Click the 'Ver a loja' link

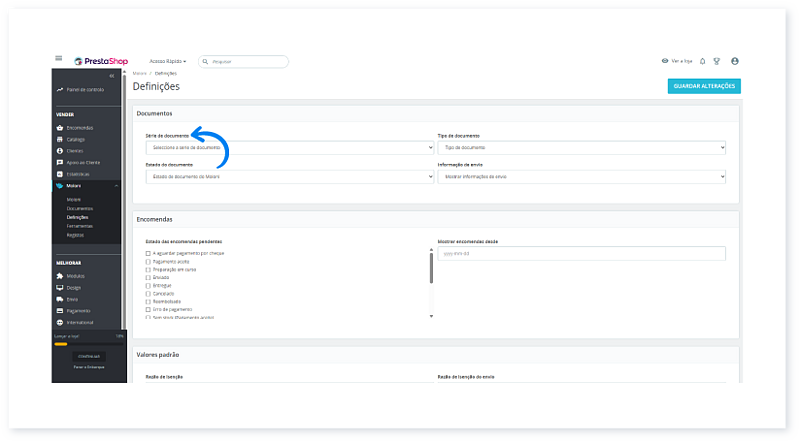[x=677, y=61]
